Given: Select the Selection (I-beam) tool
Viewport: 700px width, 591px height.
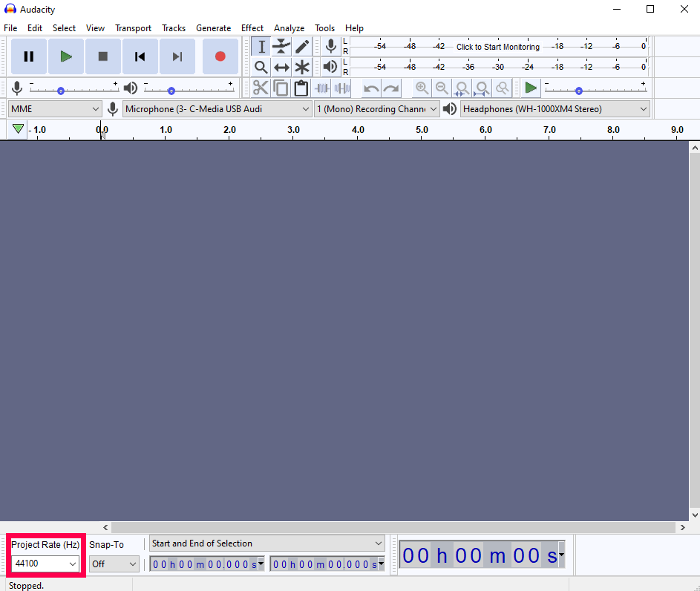Looking at the screenshot, I should pos(261,47).
